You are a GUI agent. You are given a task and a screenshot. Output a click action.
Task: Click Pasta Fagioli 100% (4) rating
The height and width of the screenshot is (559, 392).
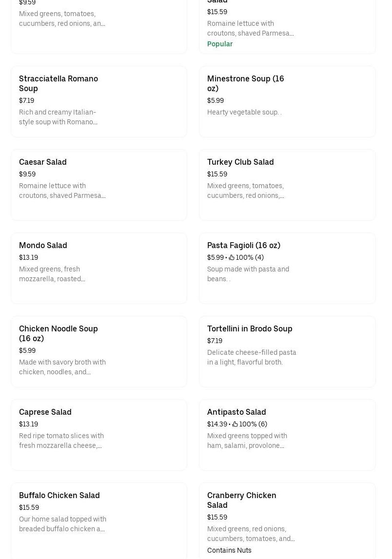(x=250, y=258)
